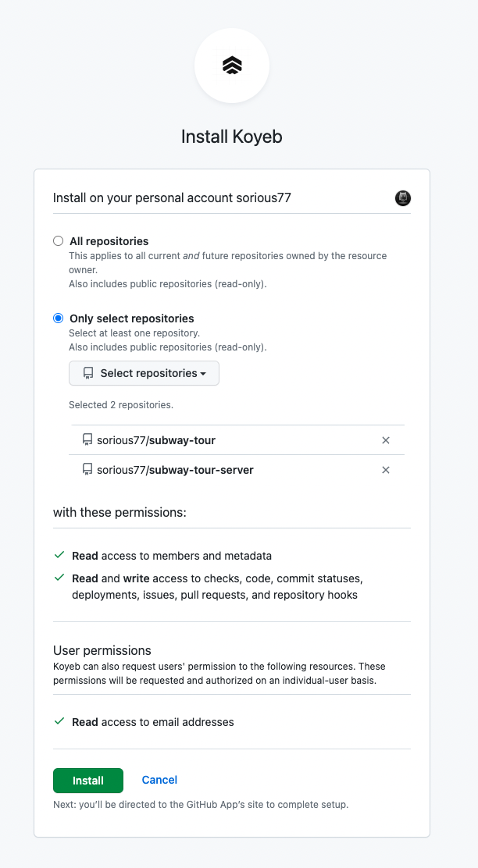Image resolution: width=478 pixels, height=868 pixels.
Task: Click the repository icon in Select repositories button
Action: tap(88, 373)
